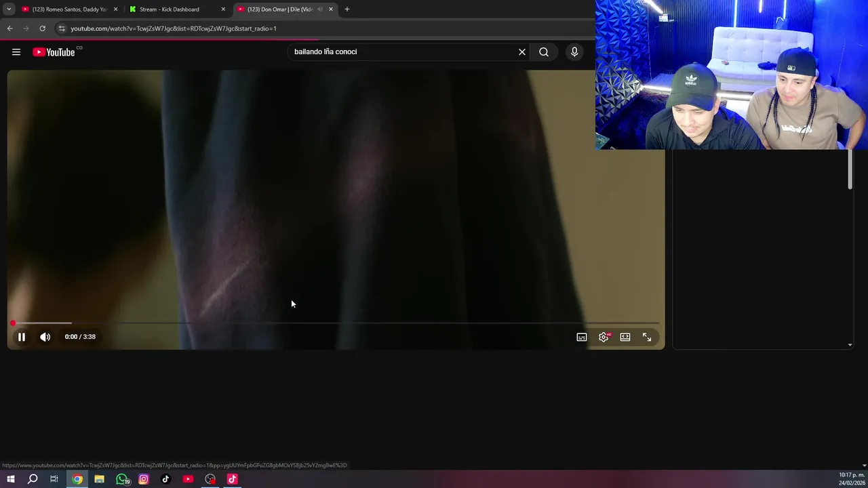Click the video progress bar

point(336,323)
